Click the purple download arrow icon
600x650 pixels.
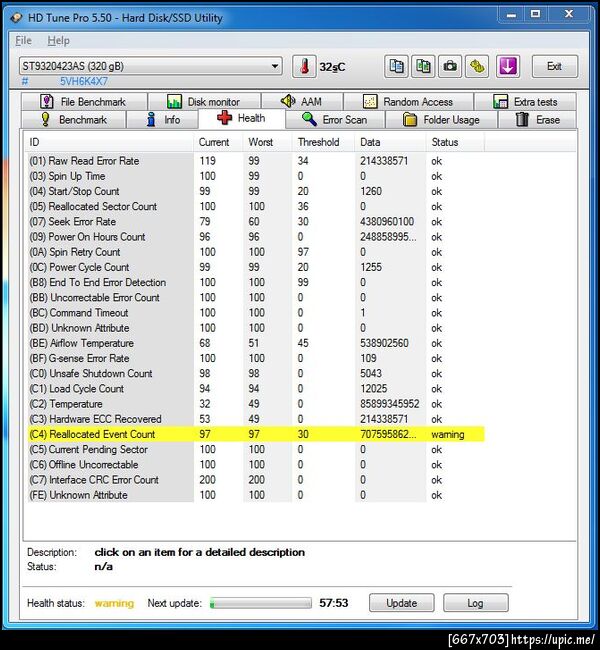508,66
